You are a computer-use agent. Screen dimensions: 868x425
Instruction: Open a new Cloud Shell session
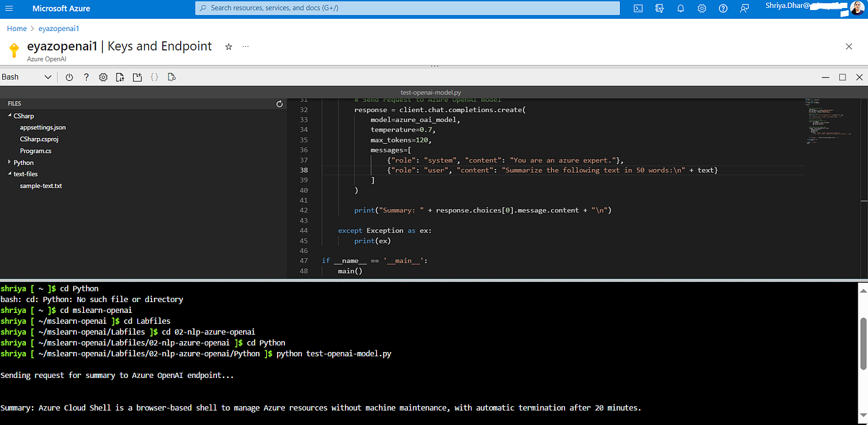(137, 77)
